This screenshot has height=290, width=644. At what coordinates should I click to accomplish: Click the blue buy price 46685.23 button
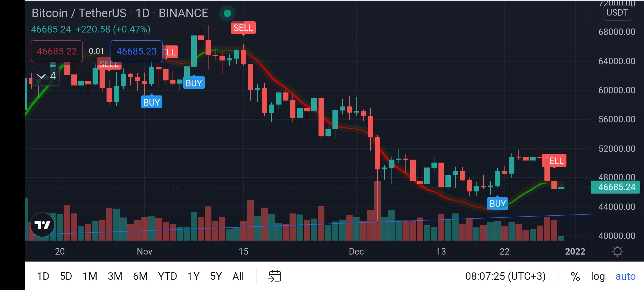pyautogui.click(x=137, y=51)
